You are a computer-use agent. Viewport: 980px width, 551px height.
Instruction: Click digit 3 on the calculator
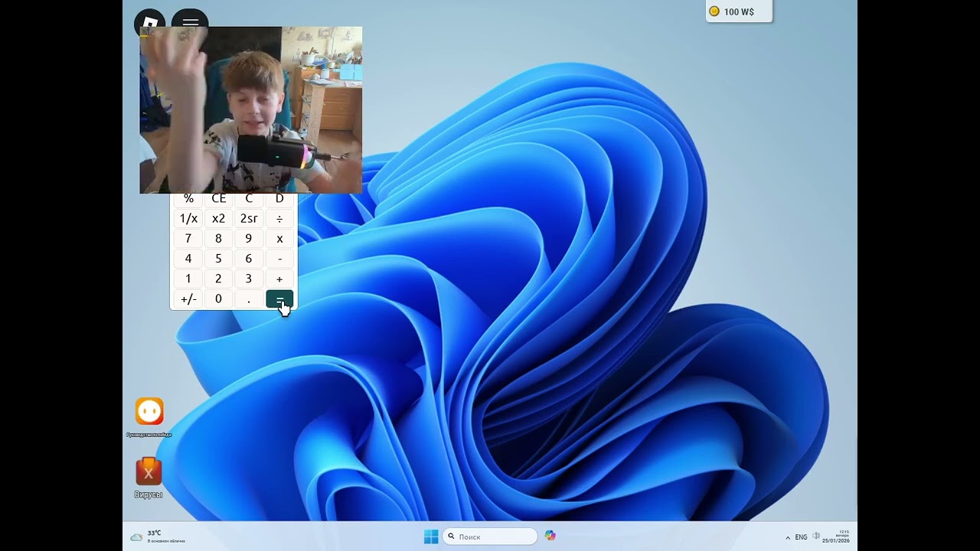pyautogui.click(x=249, y=279)
